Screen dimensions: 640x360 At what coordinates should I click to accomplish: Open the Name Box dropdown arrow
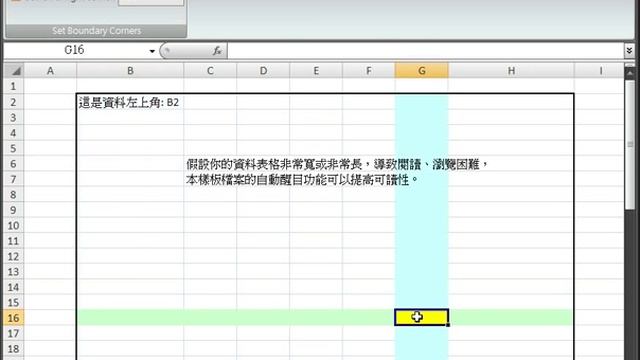(x=152, y=51)
